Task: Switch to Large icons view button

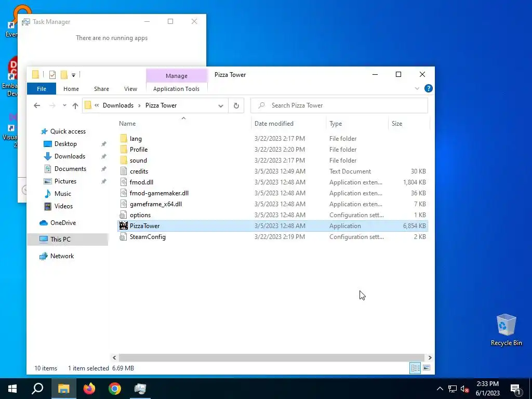Action: click(427, 368)
